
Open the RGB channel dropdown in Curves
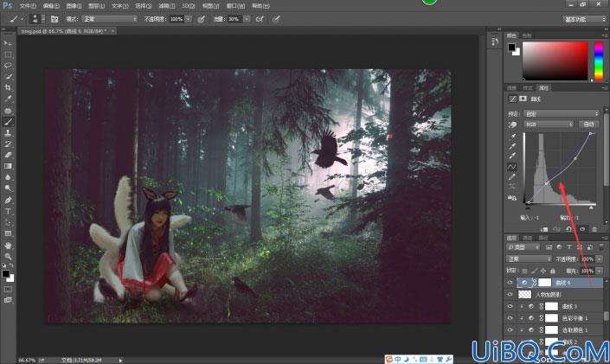coord(549,124)
